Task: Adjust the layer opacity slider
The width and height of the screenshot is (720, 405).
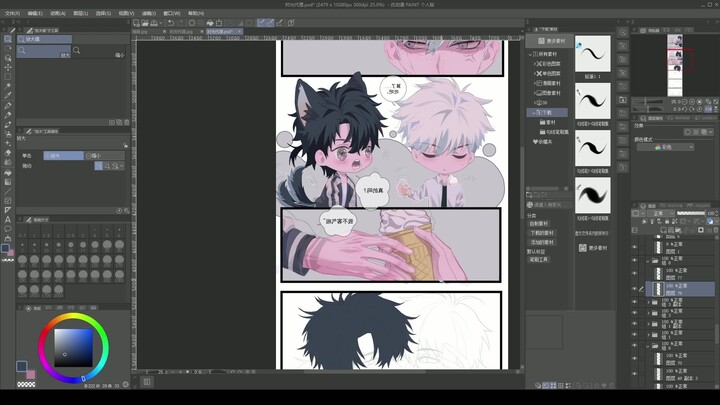Action: coord(691,214)
